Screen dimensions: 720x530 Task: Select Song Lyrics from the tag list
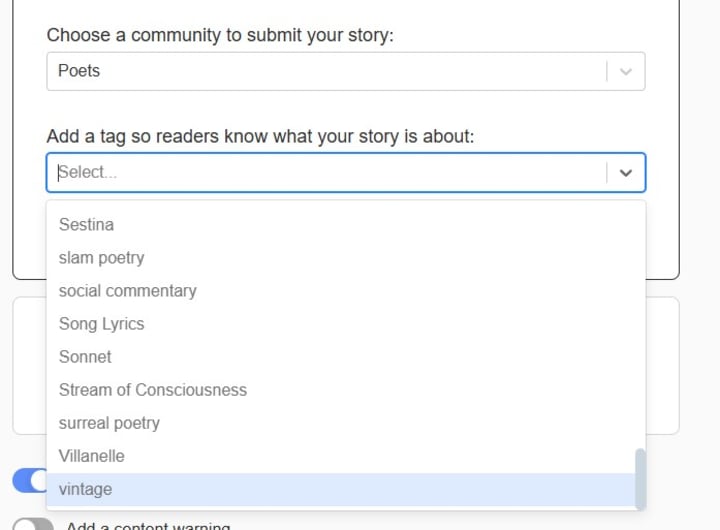101,324
